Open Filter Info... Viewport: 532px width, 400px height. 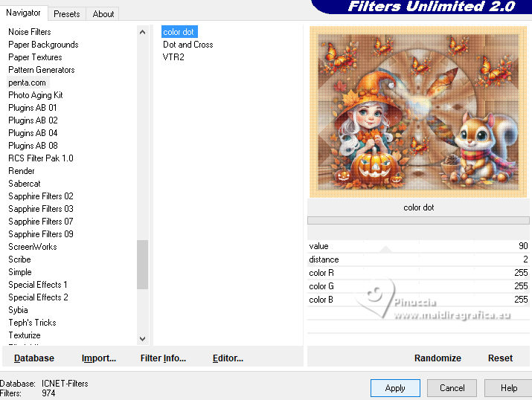(163, 358)
